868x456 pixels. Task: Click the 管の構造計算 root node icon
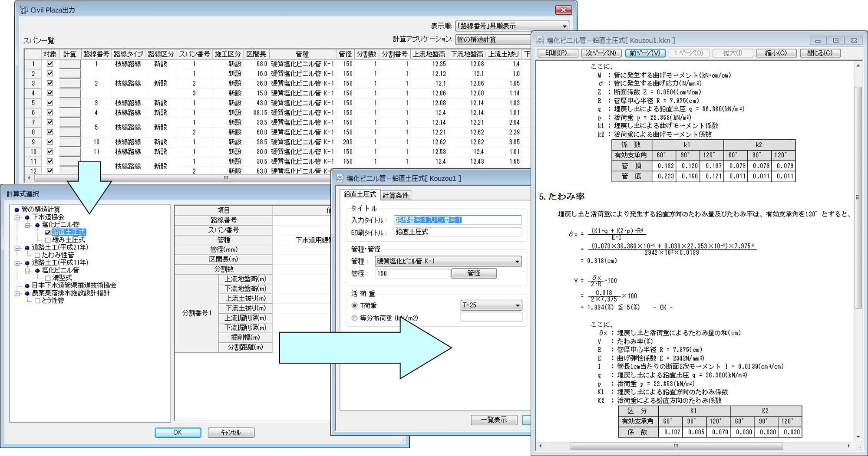coord(17,210)
